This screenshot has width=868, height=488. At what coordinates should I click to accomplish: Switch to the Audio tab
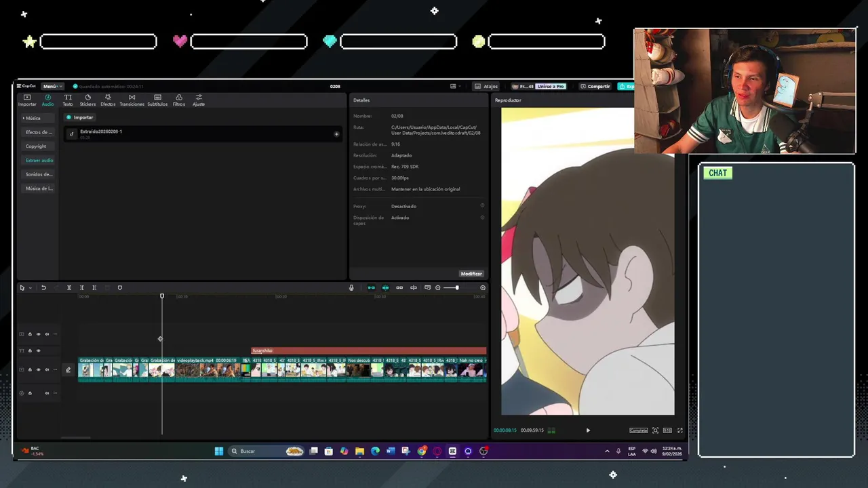pos(47,100)
